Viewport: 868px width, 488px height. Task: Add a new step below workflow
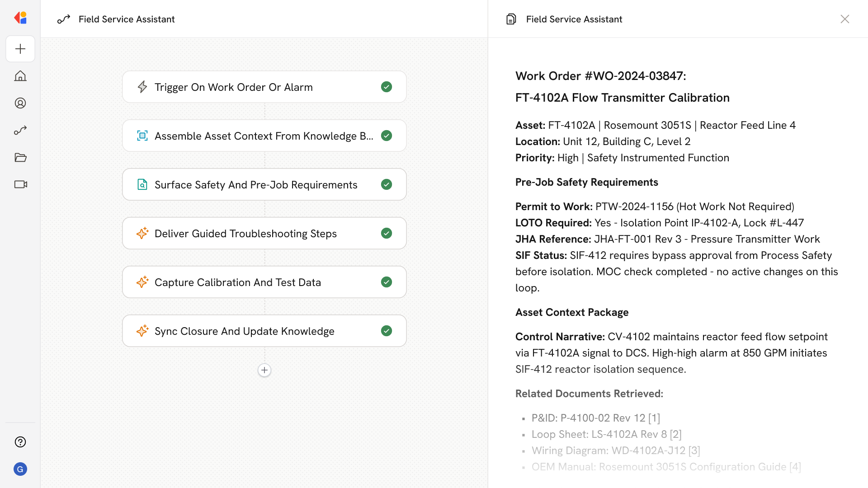tap(264, 370)
